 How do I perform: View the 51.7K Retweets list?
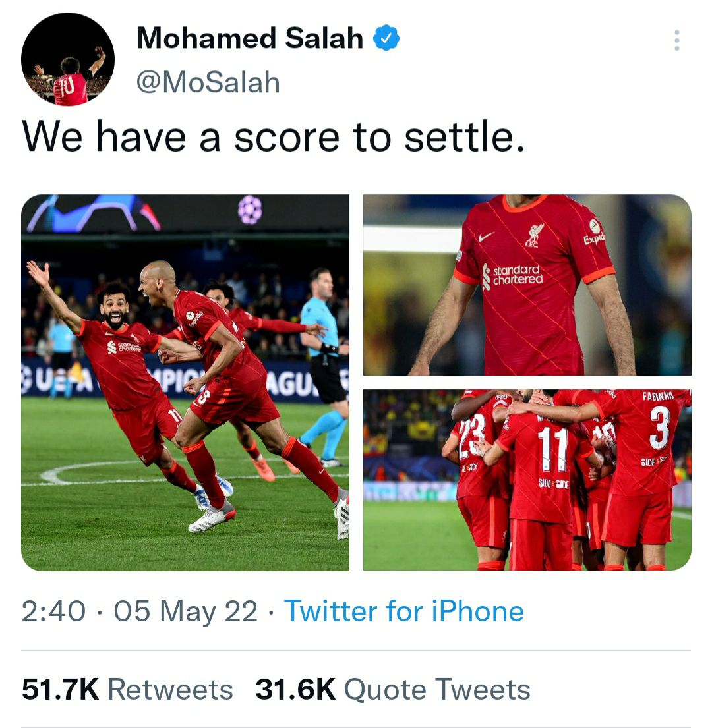tap(127, 690)
